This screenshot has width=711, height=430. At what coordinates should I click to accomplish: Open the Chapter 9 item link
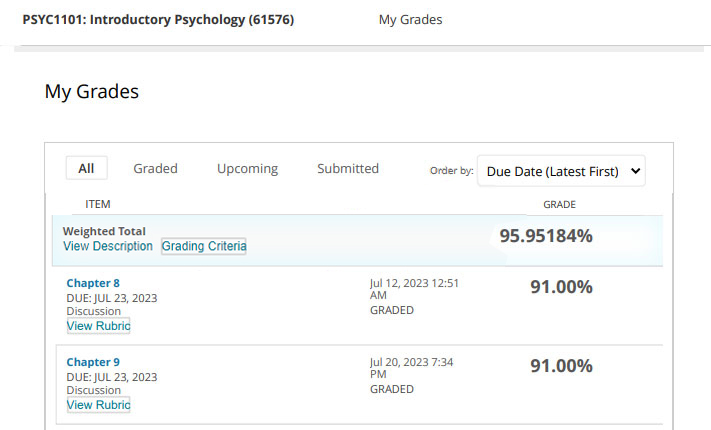tap(93, 362)
